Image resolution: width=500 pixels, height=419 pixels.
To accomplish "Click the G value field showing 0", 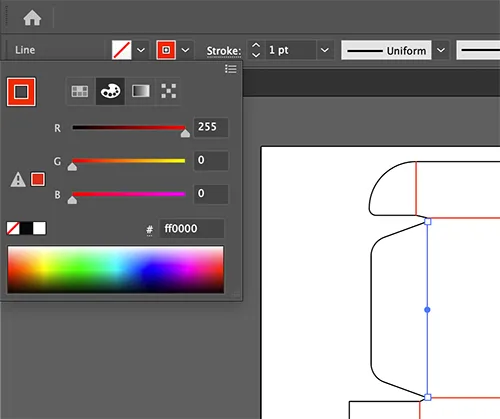I will point(211,160).
